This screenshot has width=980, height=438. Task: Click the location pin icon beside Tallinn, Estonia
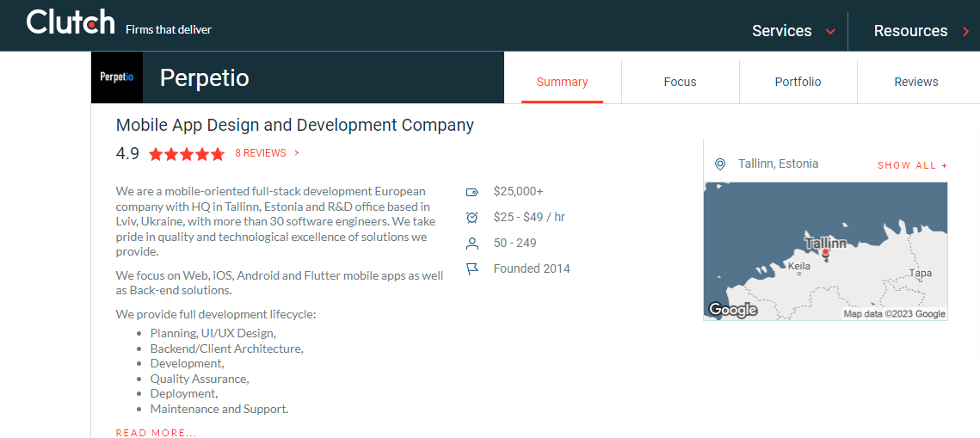(x=720, y=164)
